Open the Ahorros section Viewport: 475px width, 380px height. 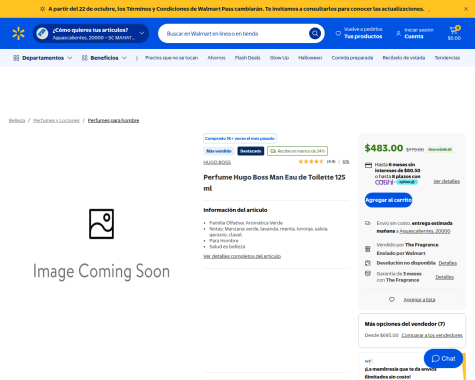[216, 58]
